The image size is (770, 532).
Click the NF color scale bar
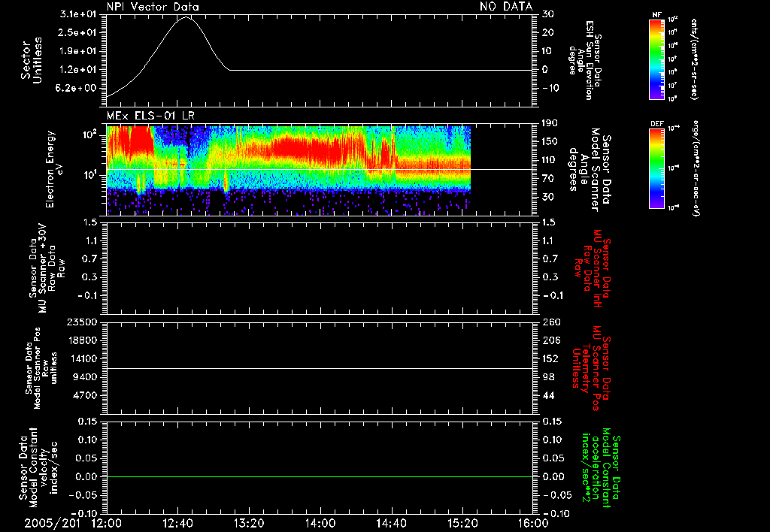657,59
